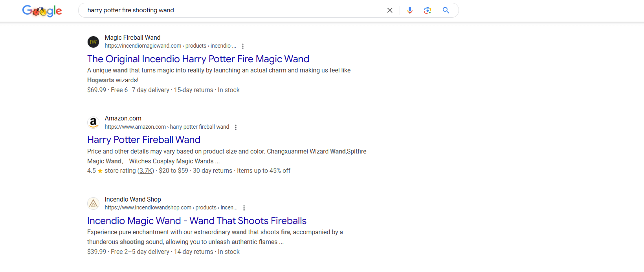Image resolution: width=644 pixels, height=272 pixels.
Task: Click the www.incendiowandshop.com URL breadcrumb
Action: pyautogui.click(x=171, y=207)
